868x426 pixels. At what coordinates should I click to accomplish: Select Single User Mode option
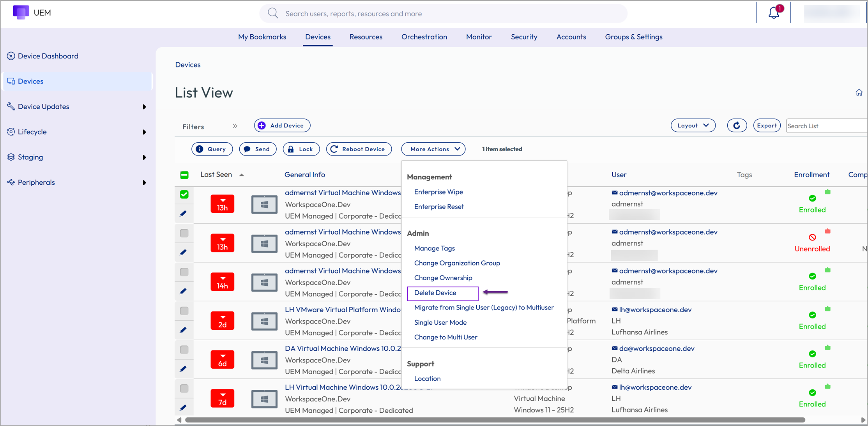pos(440,322)
